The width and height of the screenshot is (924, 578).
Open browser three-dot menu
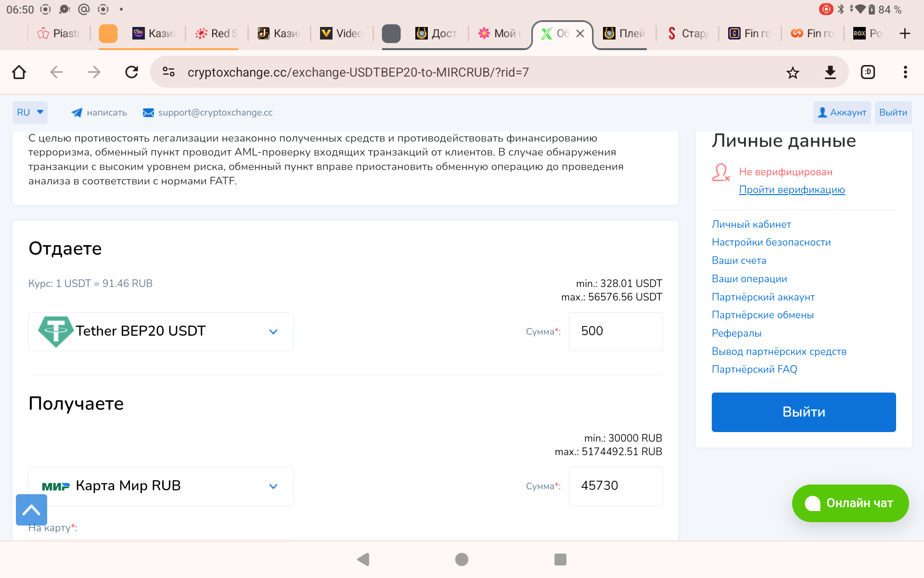tap(905, 72)
